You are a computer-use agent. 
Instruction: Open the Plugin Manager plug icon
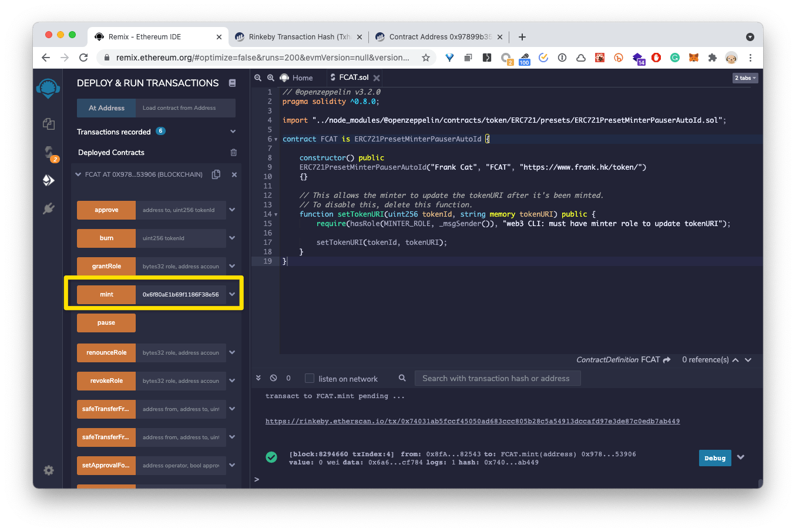pyautogui.click(x=49, y=208)
